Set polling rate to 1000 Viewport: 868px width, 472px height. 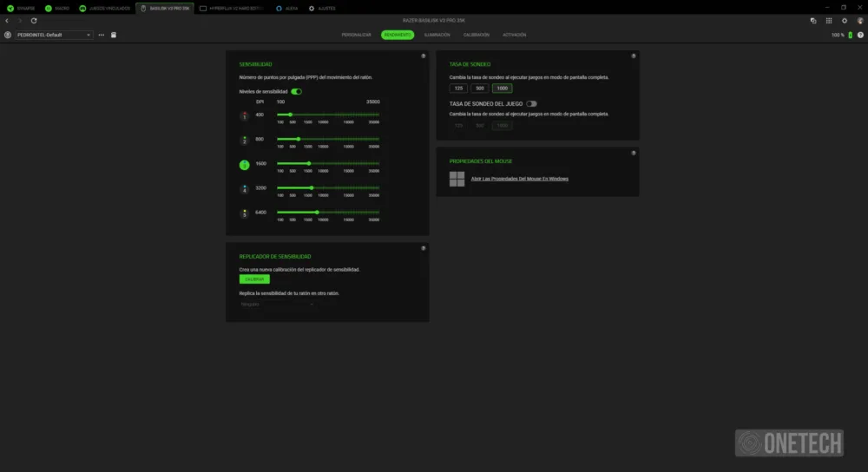tap(502, 88)
